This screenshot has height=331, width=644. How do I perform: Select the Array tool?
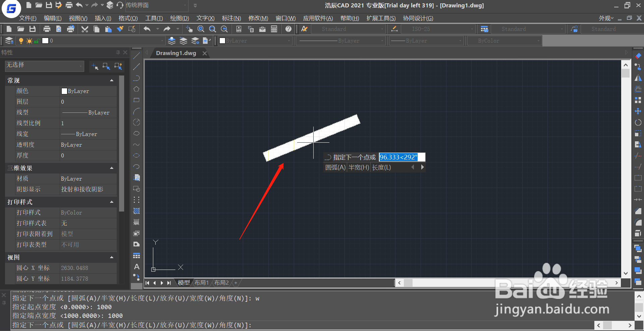click(x=638, y=100)
